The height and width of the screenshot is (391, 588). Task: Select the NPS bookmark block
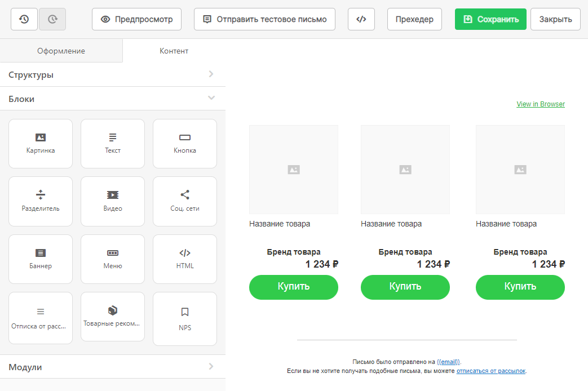click(x=185, y=318)
